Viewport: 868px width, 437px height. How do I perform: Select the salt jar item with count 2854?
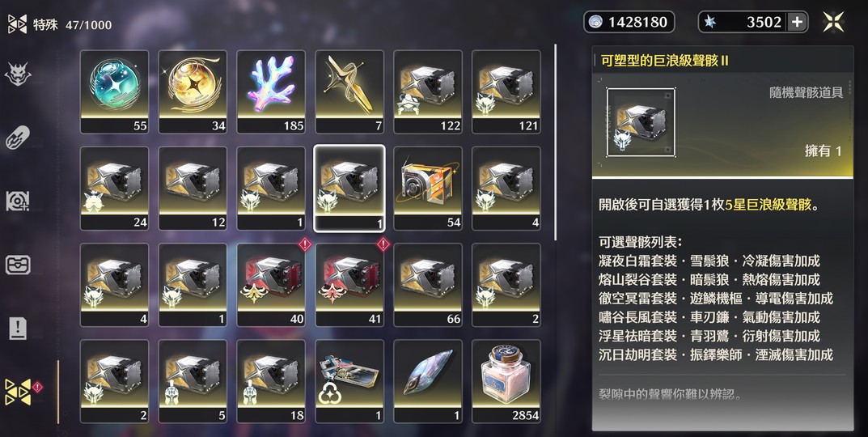point(506,381)
